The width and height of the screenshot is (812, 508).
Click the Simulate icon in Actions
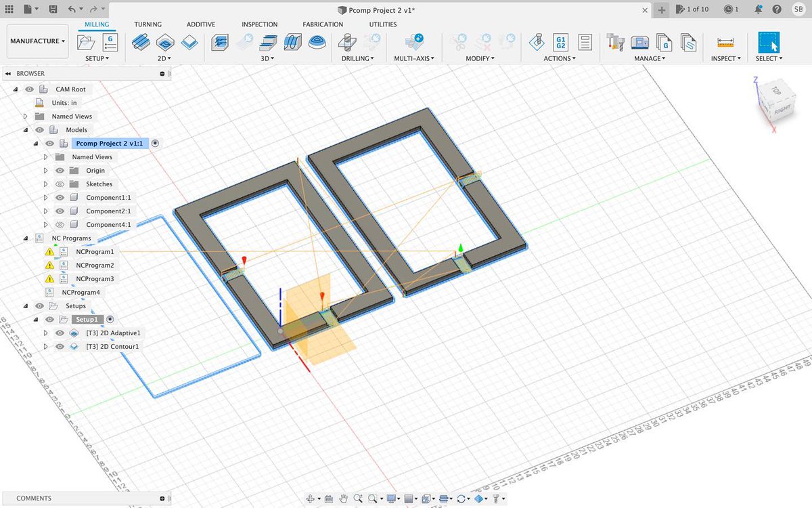click(536, 42)
